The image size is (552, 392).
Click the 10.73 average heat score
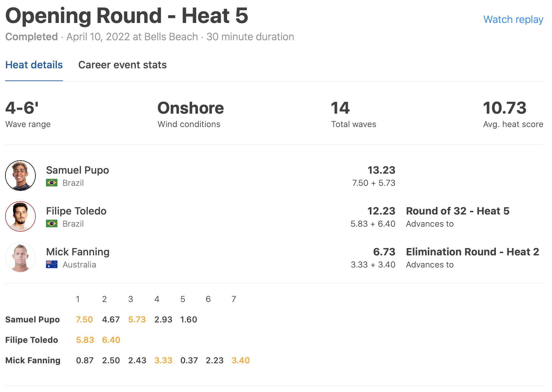504,108
